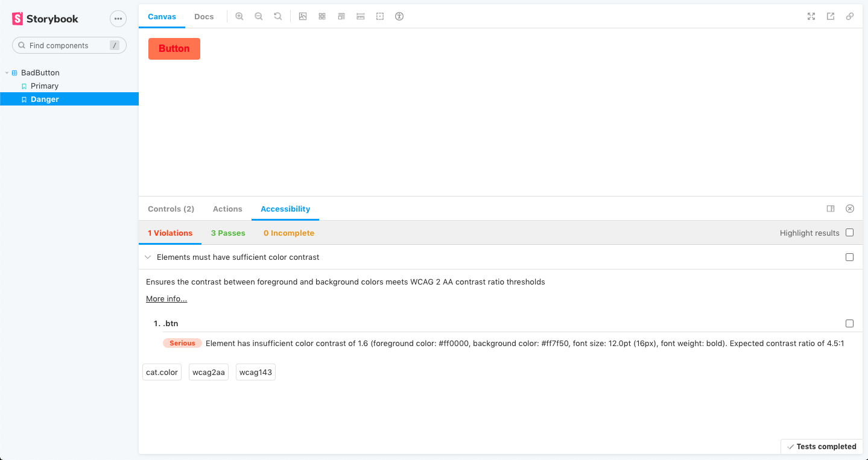Enable Highlight results checkbox
The image size is (868, 460).
[x=850, y=233]
